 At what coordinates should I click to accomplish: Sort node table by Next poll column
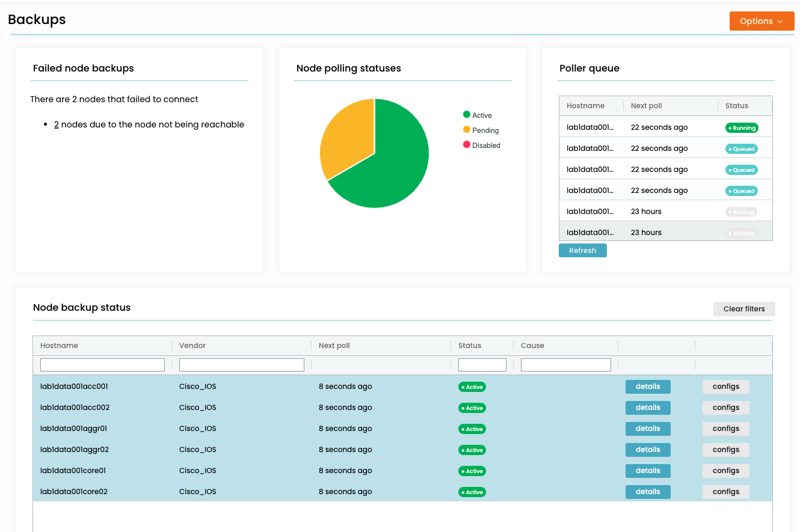[x=334, y=346]
